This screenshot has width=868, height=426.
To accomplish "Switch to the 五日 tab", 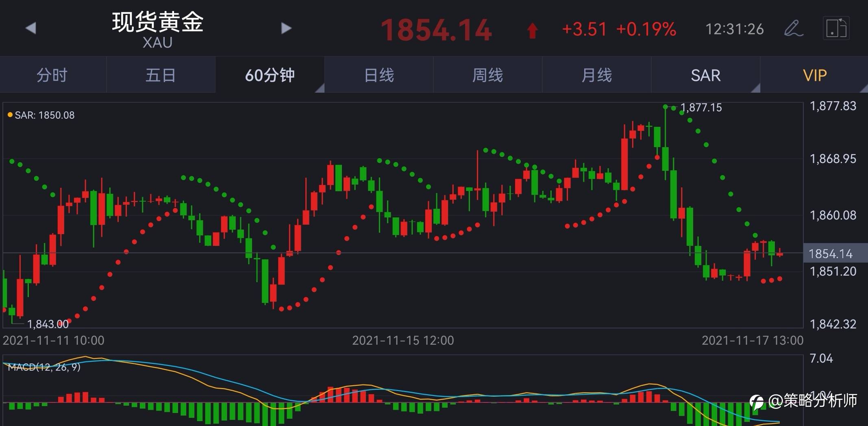I will [161, 75].
